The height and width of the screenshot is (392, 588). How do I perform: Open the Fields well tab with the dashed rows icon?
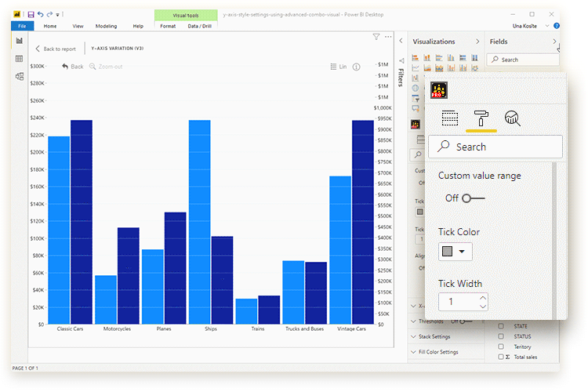(x=450, y=118)
